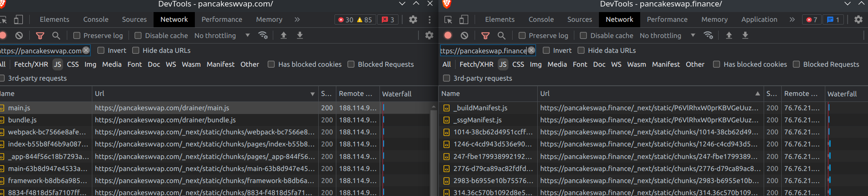Filter by WS in left DevTools

coord(171,64)
